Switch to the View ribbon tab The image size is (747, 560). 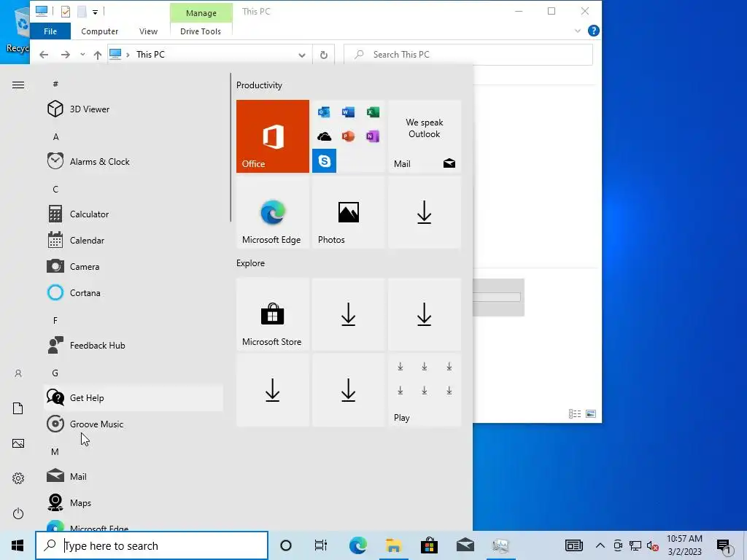pos(148,31)
